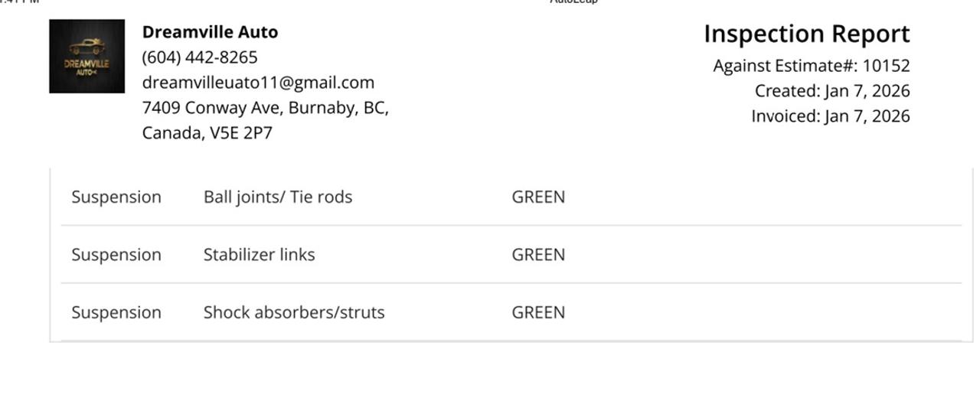
Task: Select Suspension category in Shock absorbers row
Action: click(116, 312)
